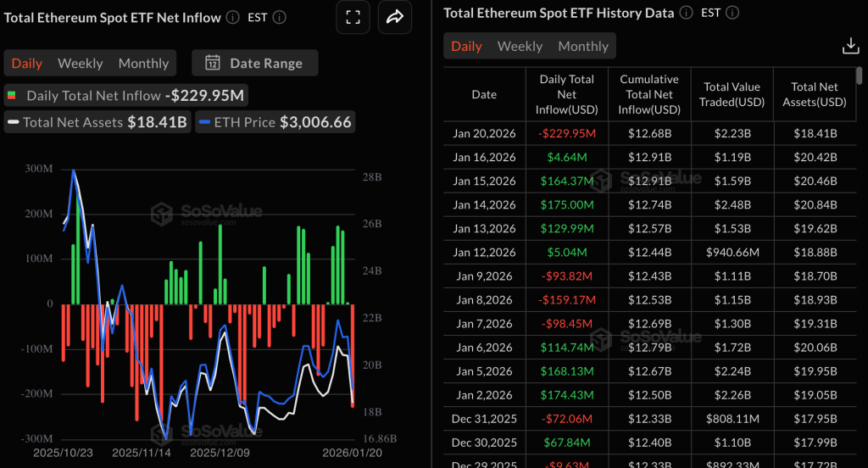Viewport: 868px width, 468px height.
Task: Switch history table to Weekly
Action: (x=520, y=46)
